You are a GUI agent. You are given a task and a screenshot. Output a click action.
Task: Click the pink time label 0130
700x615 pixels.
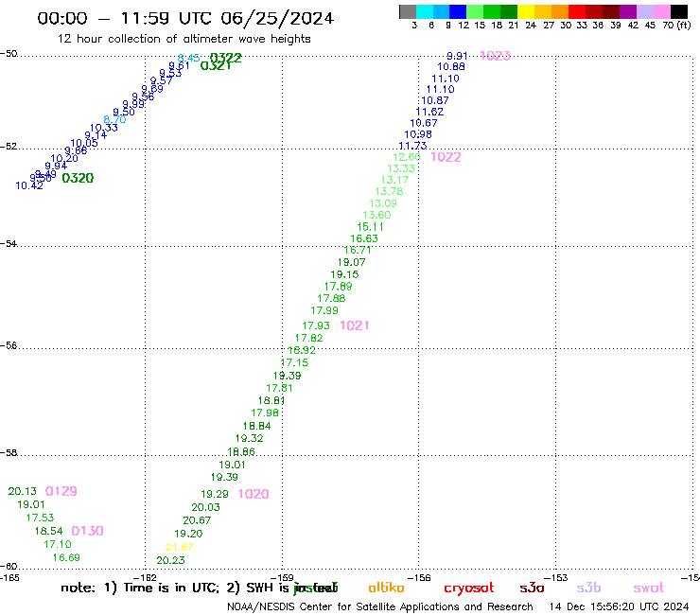[87, 531]
